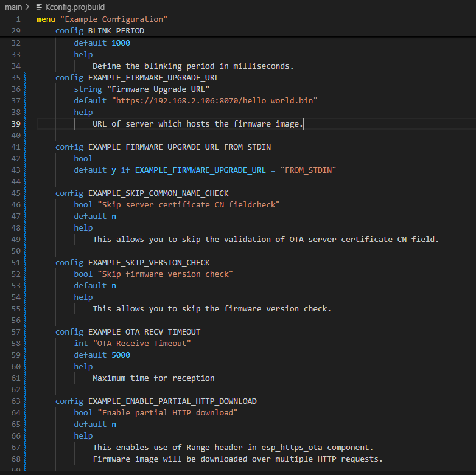This screenshot has height=475, width=476.
Task: Click the file icon beside Kconfig.projbuild
Action: coord(39,7)
